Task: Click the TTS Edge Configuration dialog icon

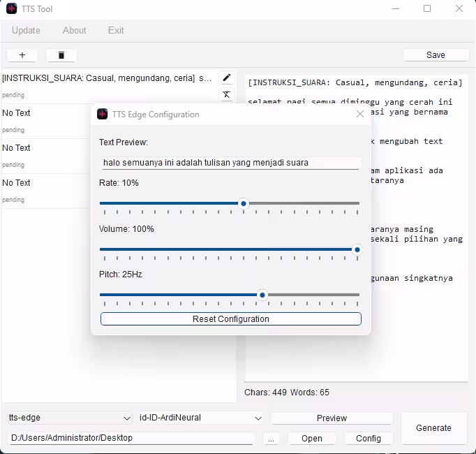Action: tap(103, 114)
